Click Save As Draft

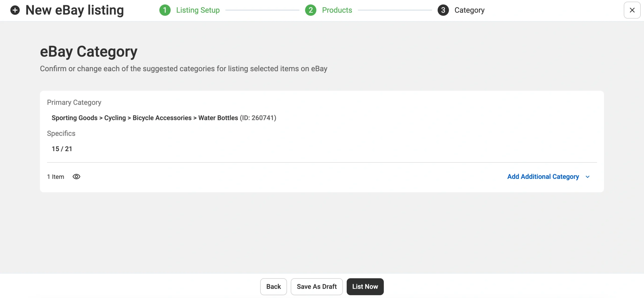pyautogui.click(x=316, y=286)
